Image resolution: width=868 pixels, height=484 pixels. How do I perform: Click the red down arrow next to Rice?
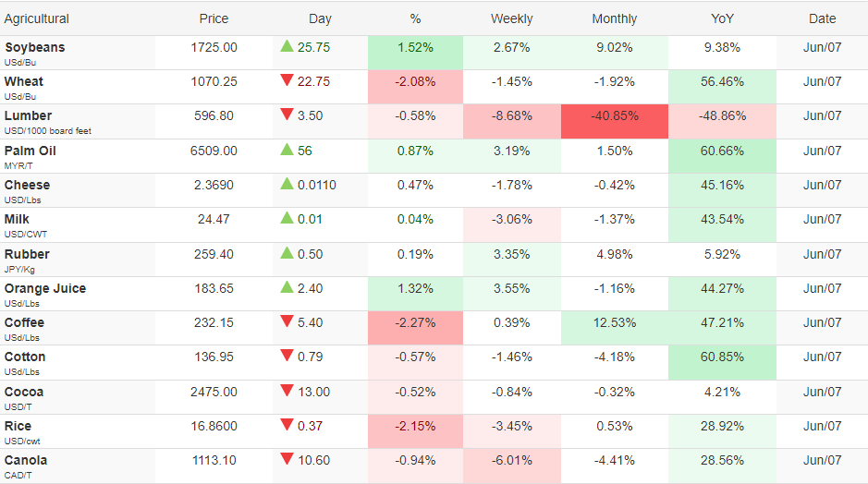coord(287,425)
